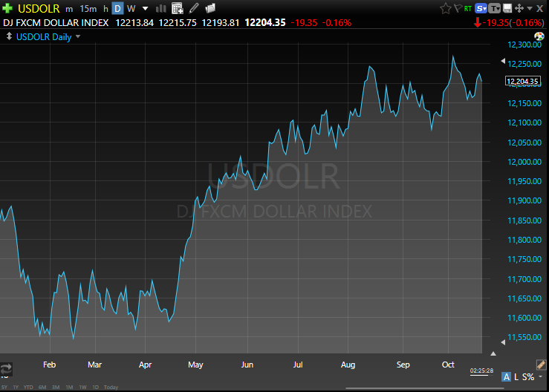Click the DJ FXCM DOLLAR INDEX title text
Image resolution: width=549 pixels, height=392 pixels.
coord(56,23)
